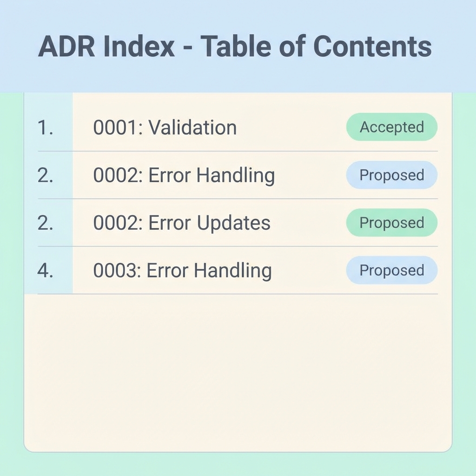Click the mint green background below the card
The width and height of the screenshot is (476, 476).
pos(237,465)
